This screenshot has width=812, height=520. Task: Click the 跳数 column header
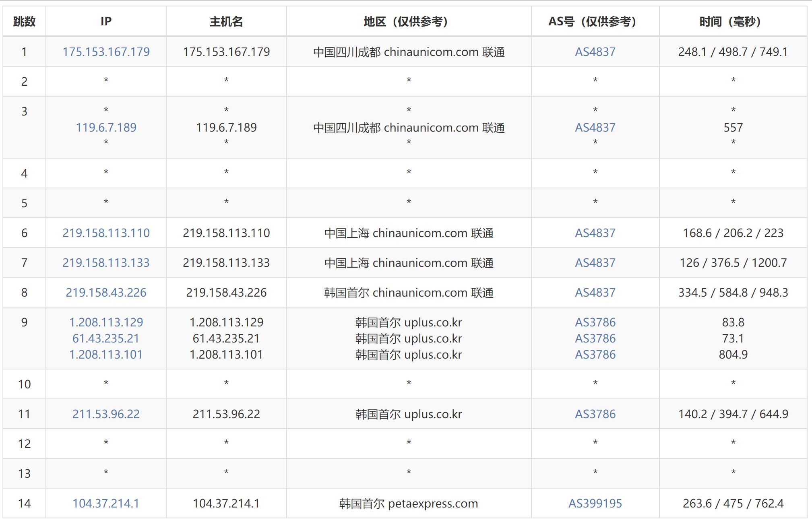24,21
